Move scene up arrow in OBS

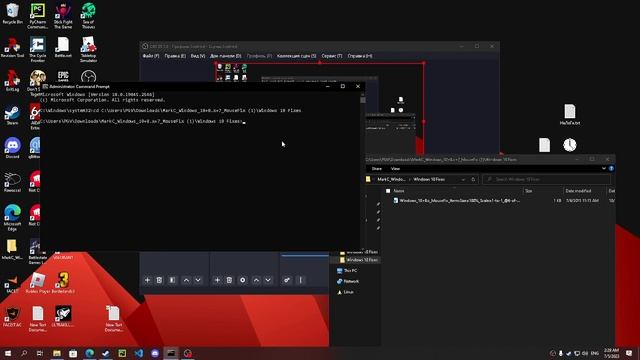click(186, 280)
